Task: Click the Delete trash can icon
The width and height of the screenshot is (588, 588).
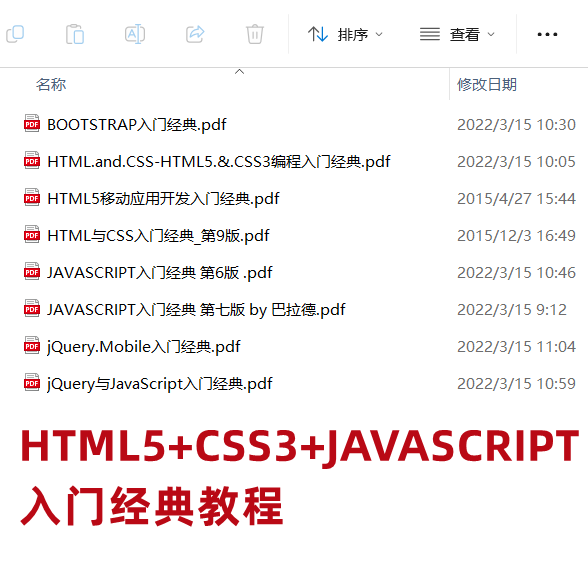Action: click(255, 34)
